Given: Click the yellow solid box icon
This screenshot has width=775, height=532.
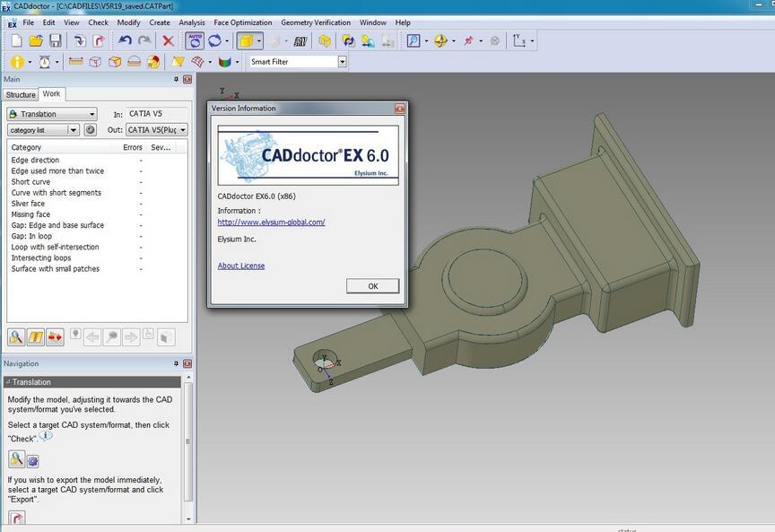Looking at the screenshot, I should tap(115, 62).
